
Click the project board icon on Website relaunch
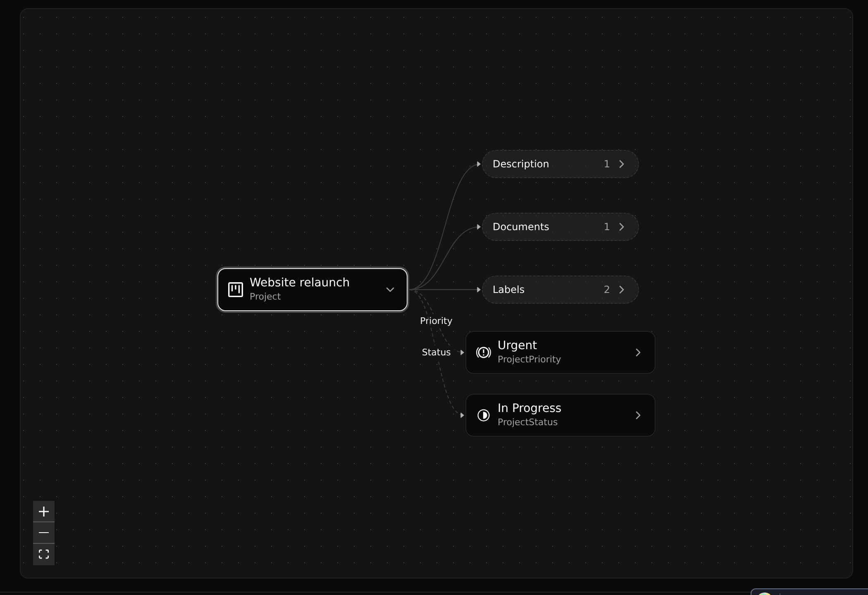(236, 290)
